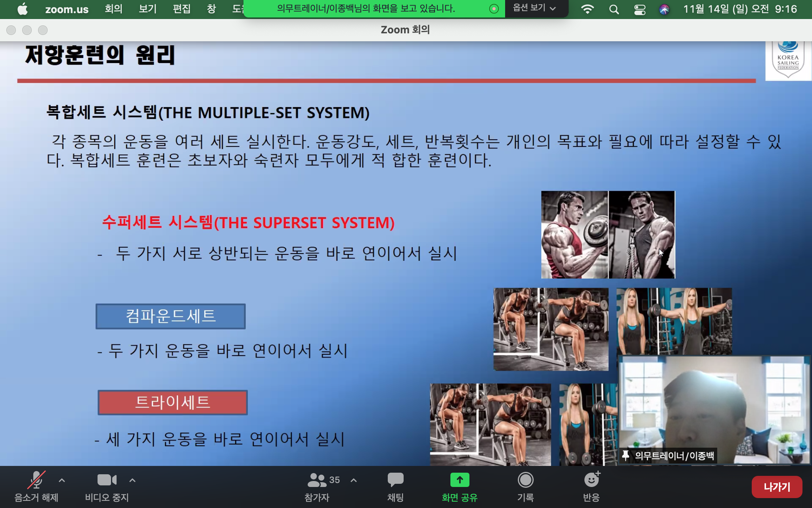Click menu bar date and time
Image resolution: width=812 pixels, height=508 pixels.
740,9
